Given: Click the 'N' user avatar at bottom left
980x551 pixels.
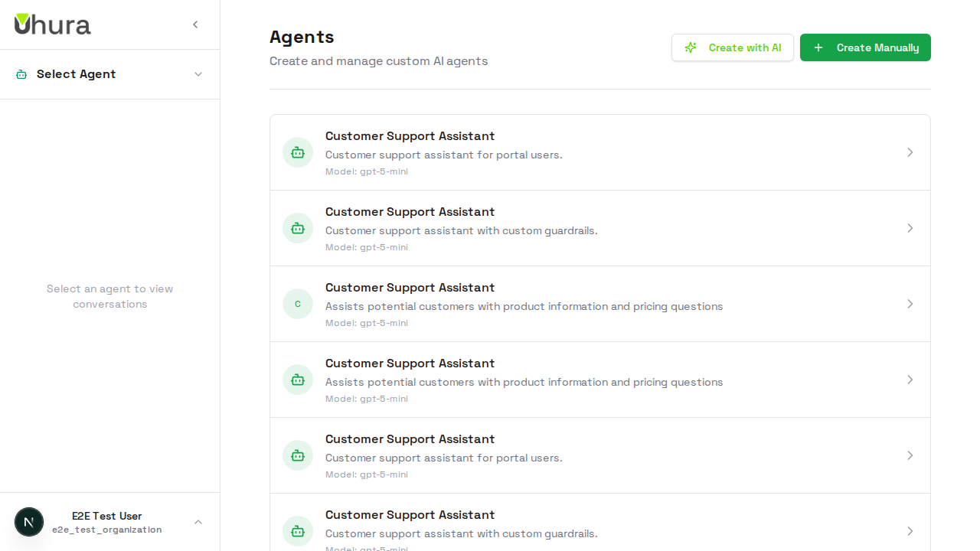Looking at the screenshot, I should click(29, 521).
